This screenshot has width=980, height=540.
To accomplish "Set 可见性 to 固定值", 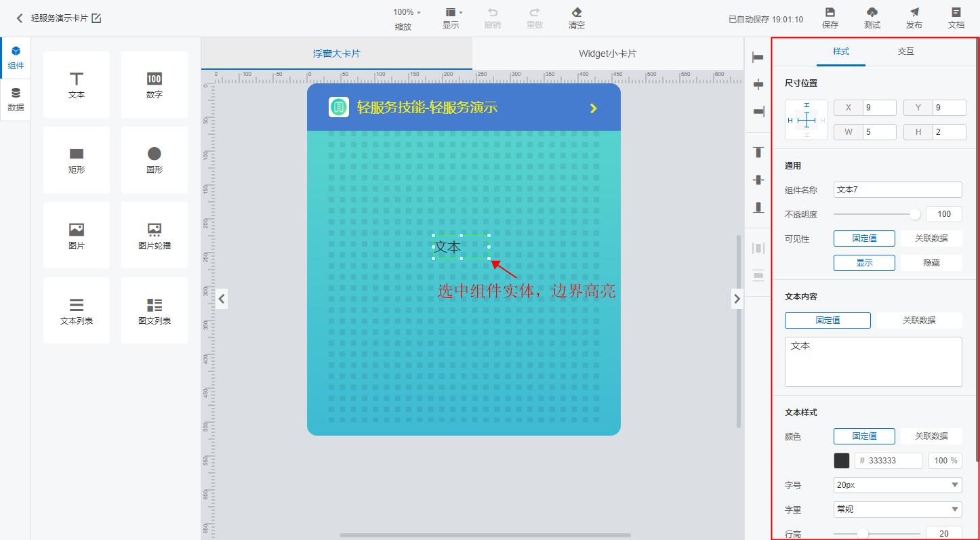I will [x=864, y=238].
